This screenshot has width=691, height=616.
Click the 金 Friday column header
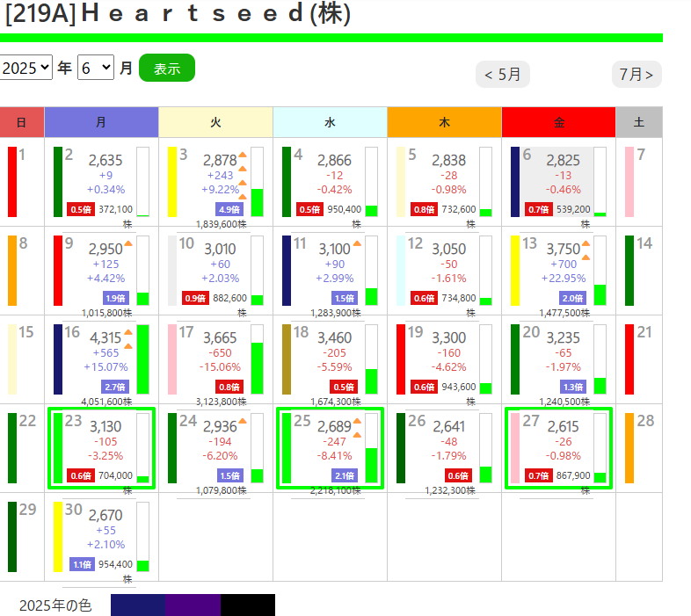(558, 123)
